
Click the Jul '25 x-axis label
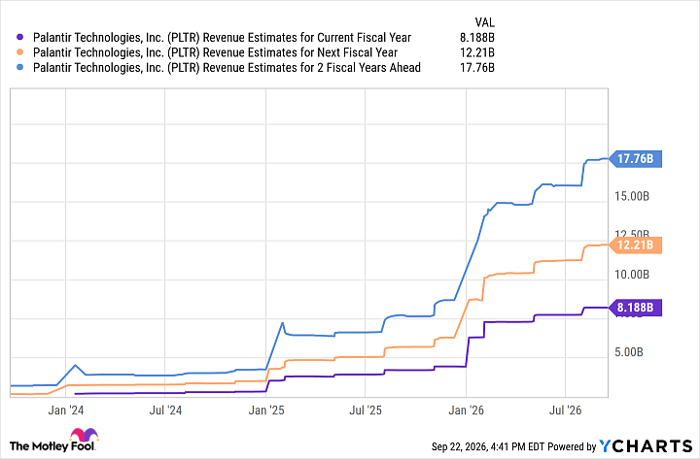pos(365,410)
